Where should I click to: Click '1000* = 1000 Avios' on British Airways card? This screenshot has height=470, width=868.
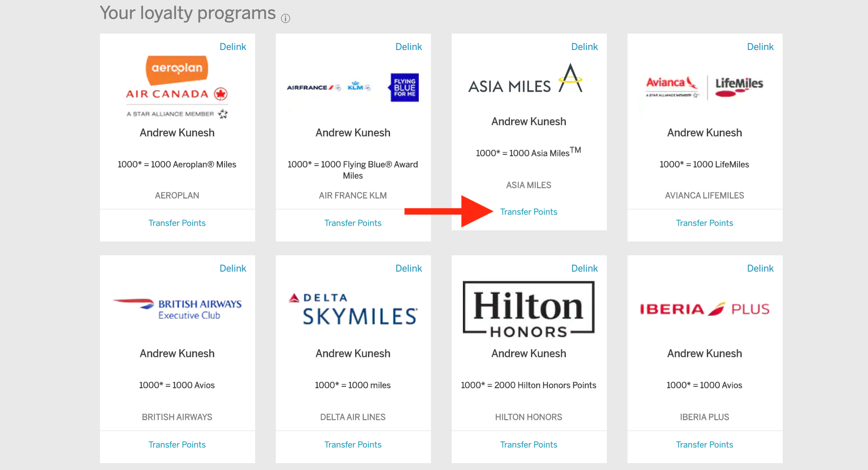pyautogui.click(x=177, y=385)
